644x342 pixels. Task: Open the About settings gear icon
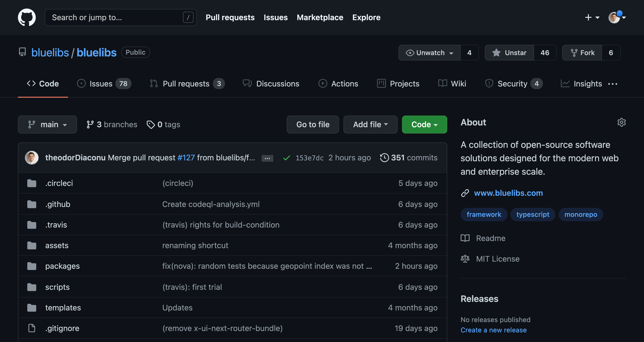[621, 123]
